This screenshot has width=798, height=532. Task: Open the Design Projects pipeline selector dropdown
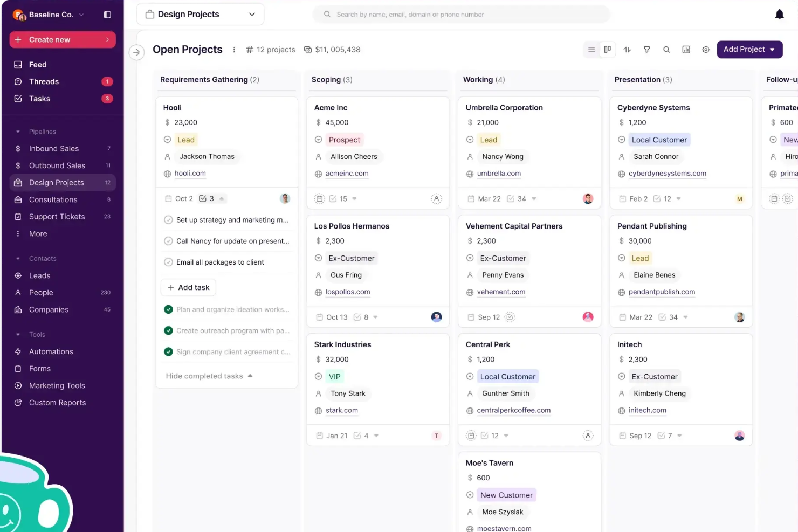(x=200, y=14)
